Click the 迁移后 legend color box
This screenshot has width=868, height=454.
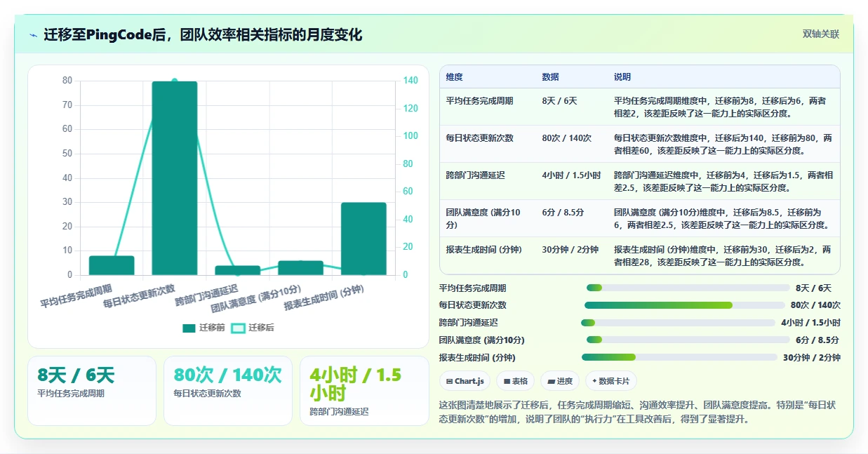(239, 328)
